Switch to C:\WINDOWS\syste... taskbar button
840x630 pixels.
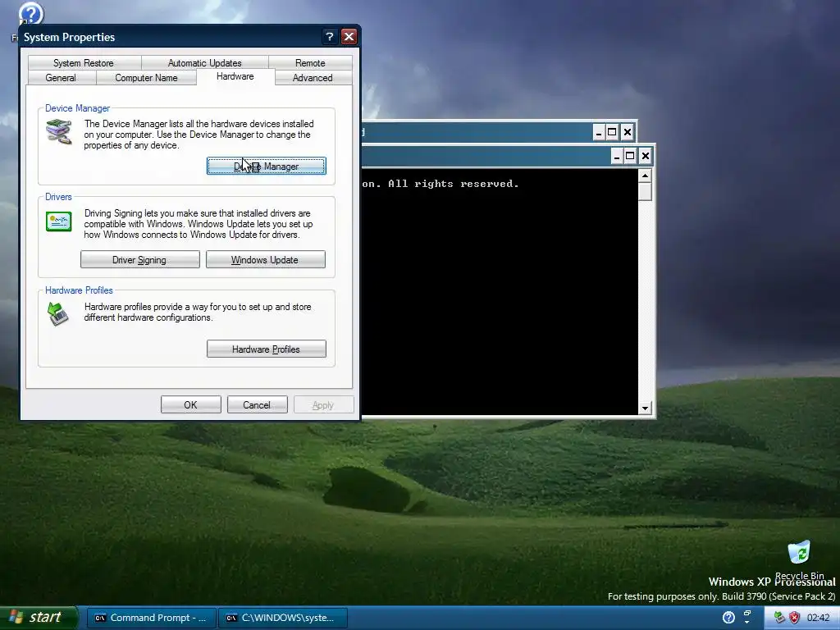click(283, 618)
